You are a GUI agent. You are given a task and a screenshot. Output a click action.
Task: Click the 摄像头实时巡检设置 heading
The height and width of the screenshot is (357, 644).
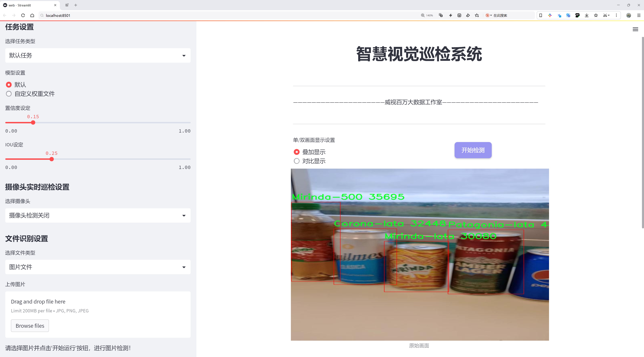coord(37,187)
